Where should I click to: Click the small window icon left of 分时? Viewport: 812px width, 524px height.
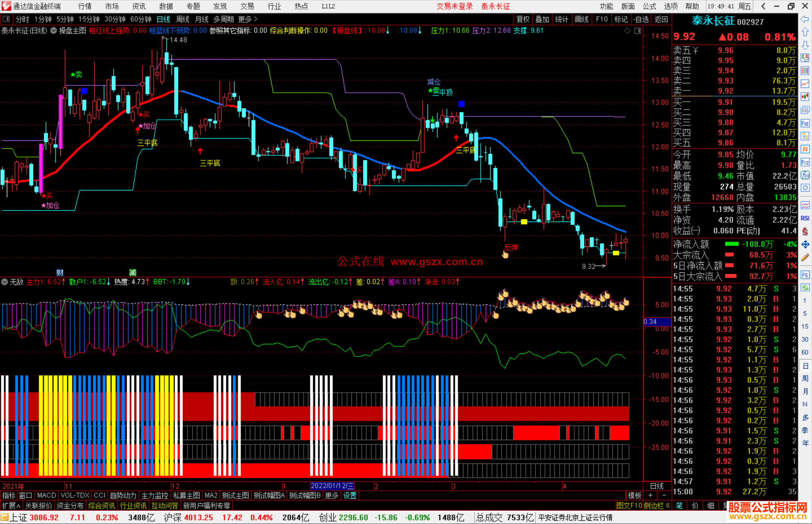[6, 19]
